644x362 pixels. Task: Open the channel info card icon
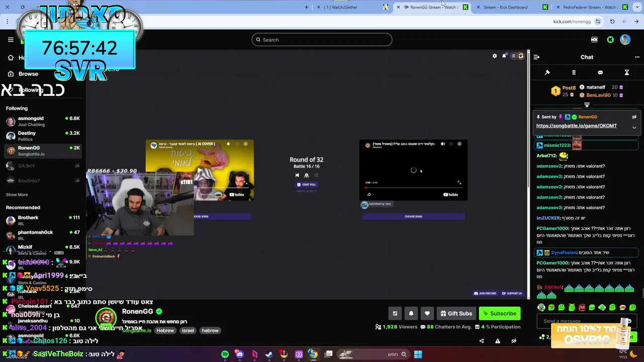(395, 313)
